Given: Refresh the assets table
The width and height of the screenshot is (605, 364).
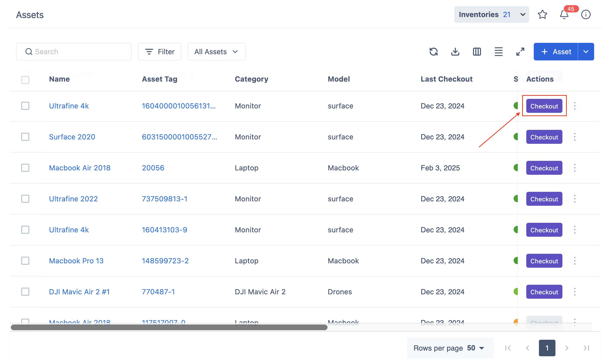Looking at the screenshot, I should pos(434,52).
